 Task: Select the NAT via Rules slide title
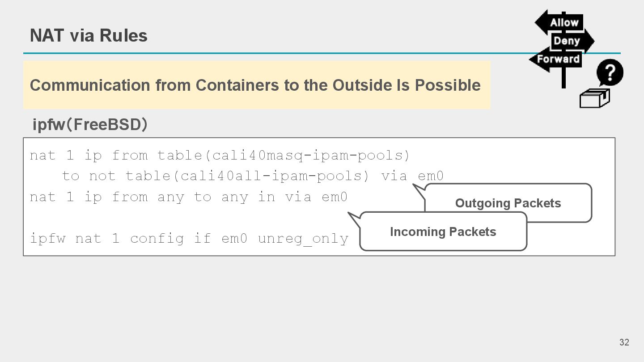(89, 35)
